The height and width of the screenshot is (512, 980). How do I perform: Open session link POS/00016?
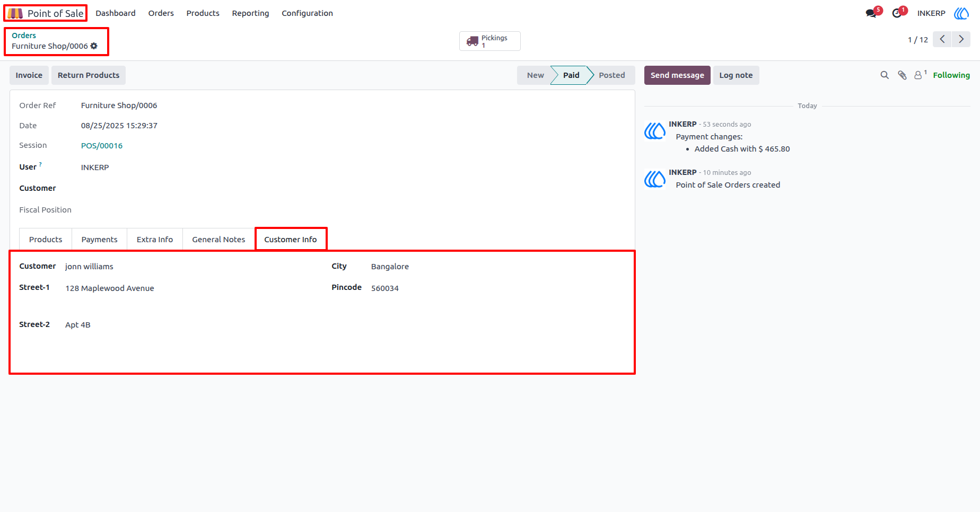pos(102,146)
